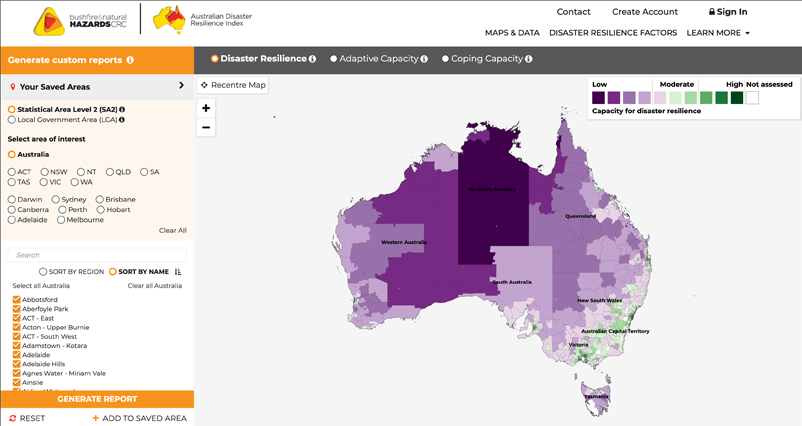This screenshot has width=802, height=426.
Task: Open the Contact page
Action: [573, 12]
